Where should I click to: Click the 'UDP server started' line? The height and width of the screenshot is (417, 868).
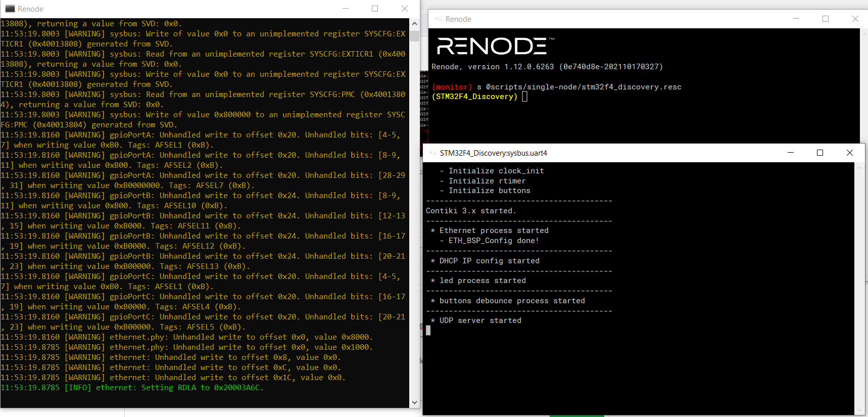click(476, 320)
